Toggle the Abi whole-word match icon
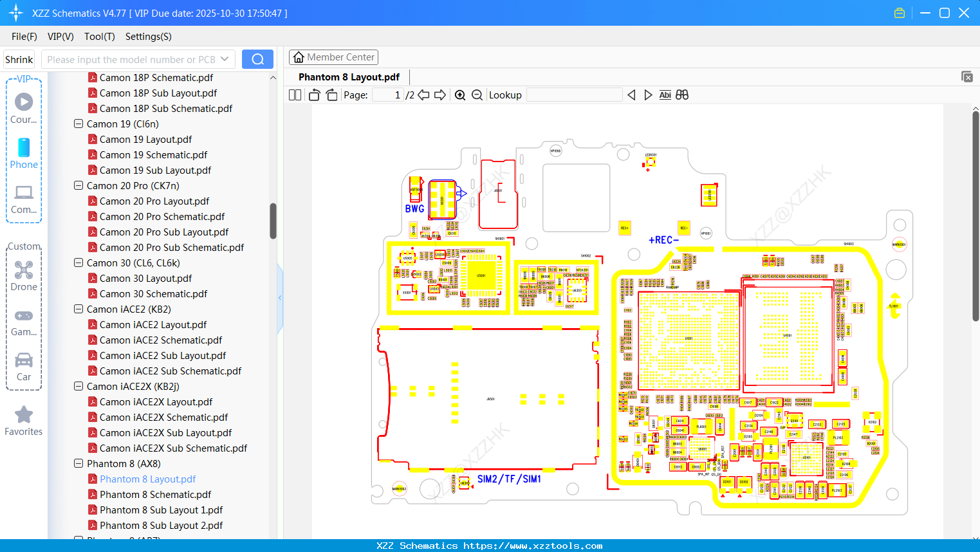The image size is (980, 552). [x=665, y=95]
